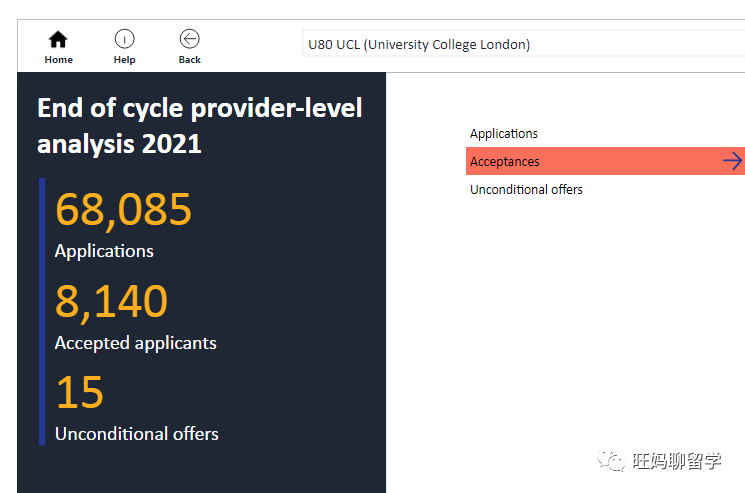This screenshot has width=745, height=493.
Task: Click the 8,140 accepted applicants figure
Action: pyautogui.click(x=111, y=302)
